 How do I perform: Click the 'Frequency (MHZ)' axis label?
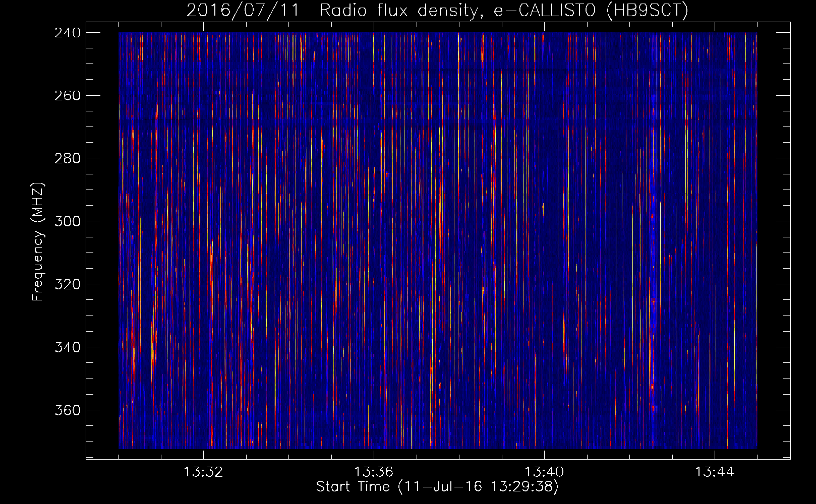coord(38,242)
